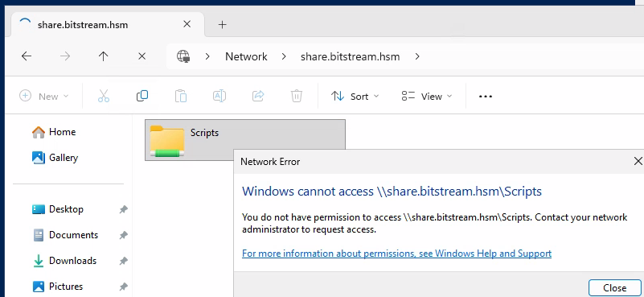Open the See more ellipsis menu
Viewport: 644px width, 297px height.
(x=486, y=97)
